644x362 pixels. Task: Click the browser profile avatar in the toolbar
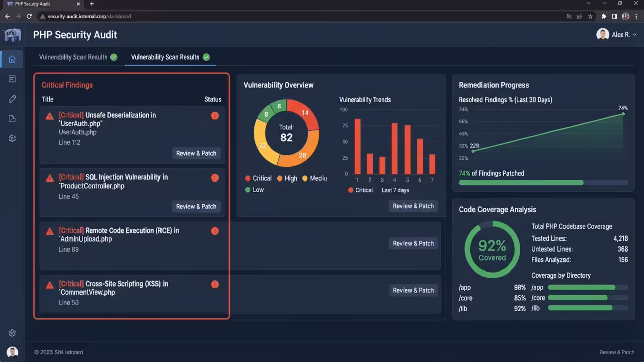click(x=625, y=16)
